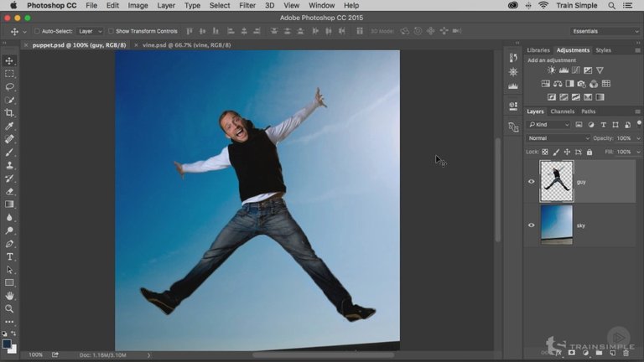Select the Zoom tool

pyautogui.click(x=10, y=308)
